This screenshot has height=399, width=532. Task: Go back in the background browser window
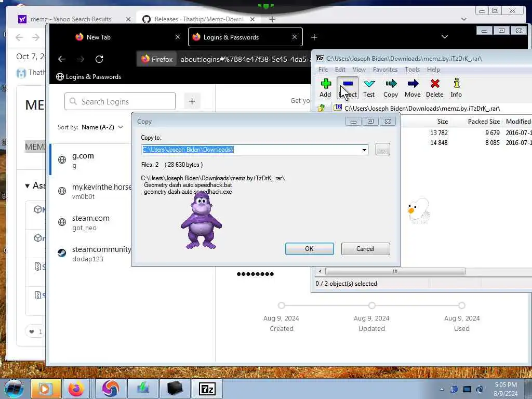pyautogui.click(x=19, y=37)
